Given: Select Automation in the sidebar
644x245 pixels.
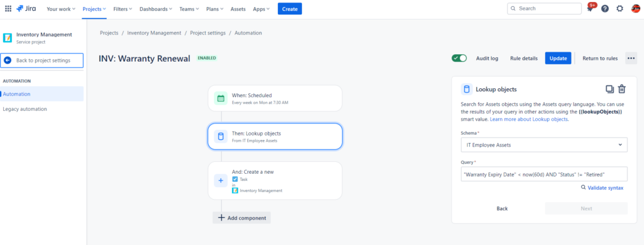Looking at the screenshot, I should coord(42,94).
